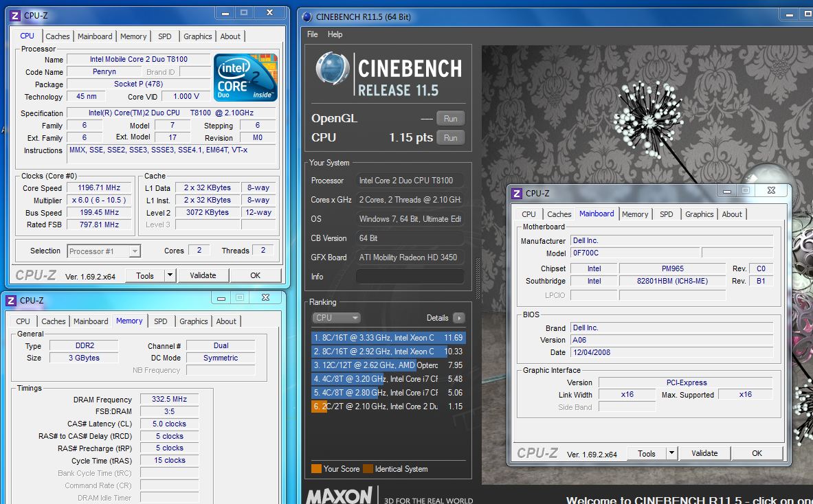
Task: Click the CPU-Z icon in the Mainboard window title bar
Action: tap(517, 193)
